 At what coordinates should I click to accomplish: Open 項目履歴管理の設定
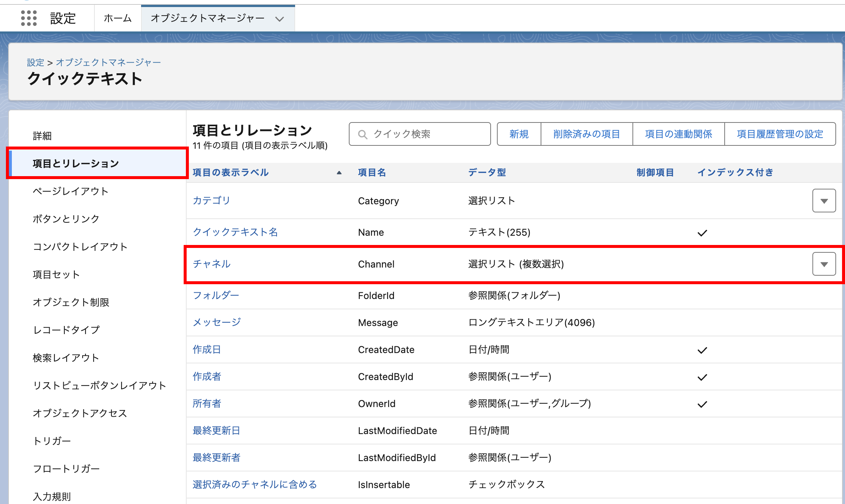click(780, 134)
